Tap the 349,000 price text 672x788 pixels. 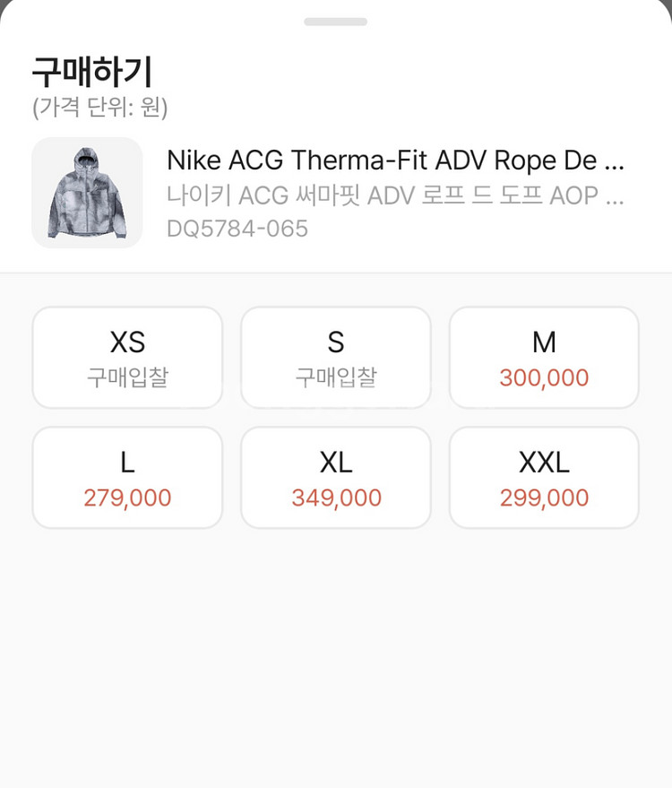coord(336,498)
